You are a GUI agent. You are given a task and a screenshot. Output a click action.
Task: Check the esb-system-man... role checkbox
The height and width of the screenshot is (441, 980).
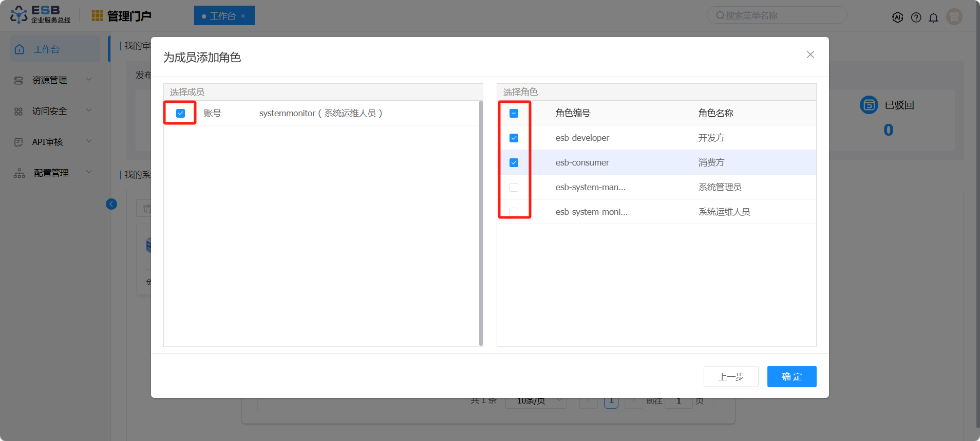click(x=514, y=187)
